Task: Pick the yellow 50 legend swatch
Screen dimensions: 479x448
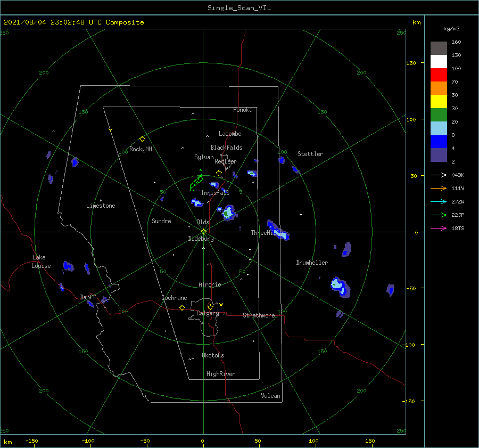Action: (439, 102)
